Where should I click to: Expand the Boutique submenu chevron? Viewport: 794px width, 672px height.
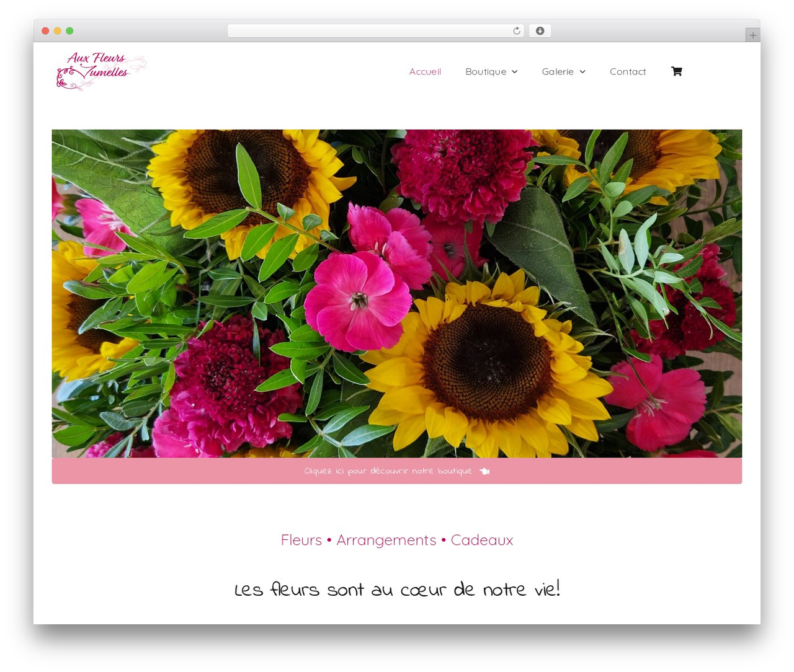click(514, 72)
